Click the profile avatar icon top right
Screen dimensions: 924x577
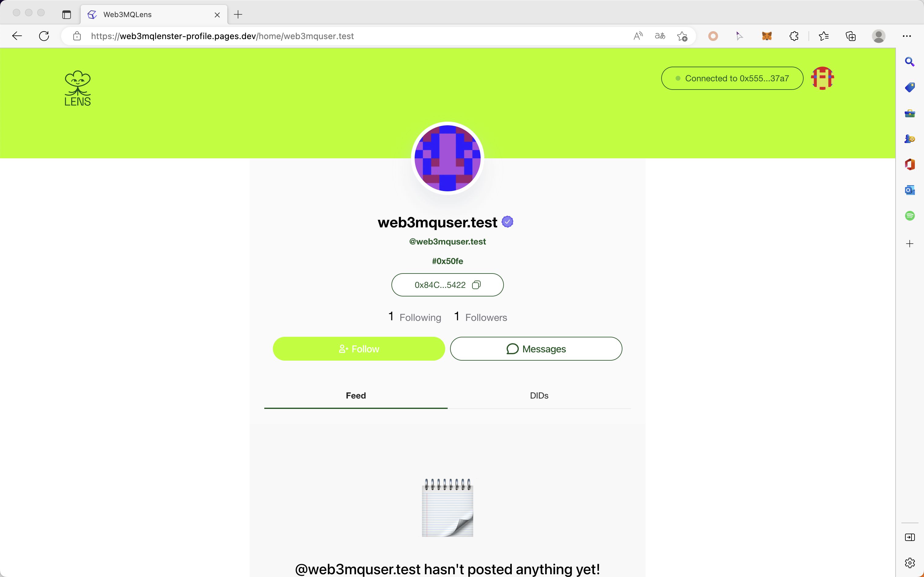point(822,78)
